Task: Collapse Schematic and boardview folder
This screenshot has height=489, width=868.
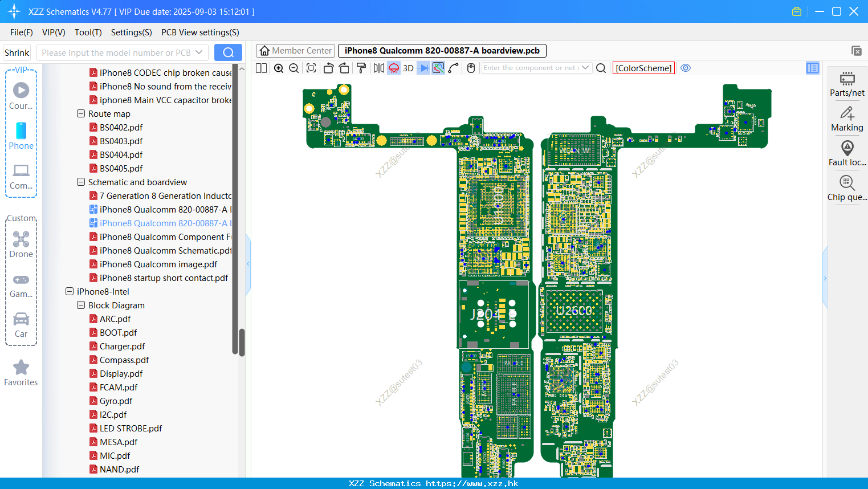Action: point(81,182)
